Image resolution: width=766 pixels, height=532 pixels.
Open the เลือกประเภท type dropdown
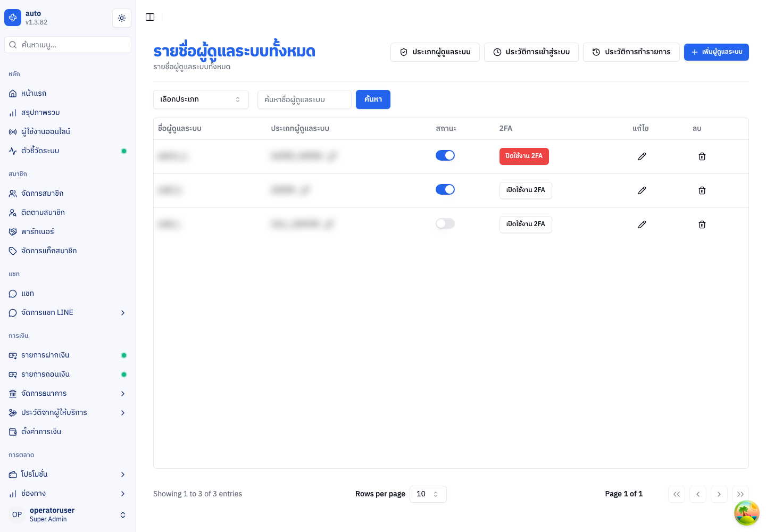(201, 99)
